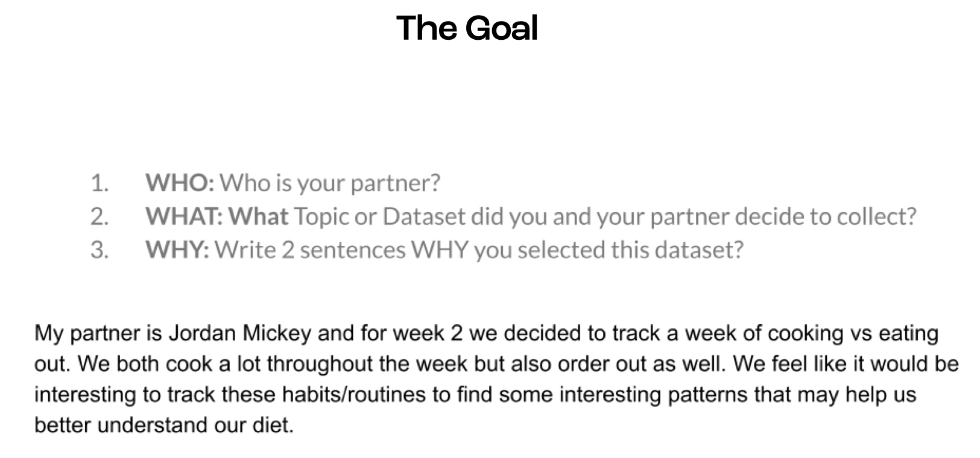Viewport: 980px width, 458px height.
Task: Click the list number "3."
Action: 100,249
